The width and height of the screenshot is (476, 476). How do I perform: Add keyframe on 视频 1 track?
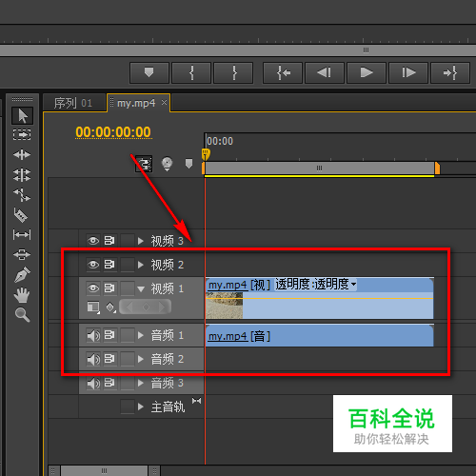pyautogui.click(x=146, y=307)
